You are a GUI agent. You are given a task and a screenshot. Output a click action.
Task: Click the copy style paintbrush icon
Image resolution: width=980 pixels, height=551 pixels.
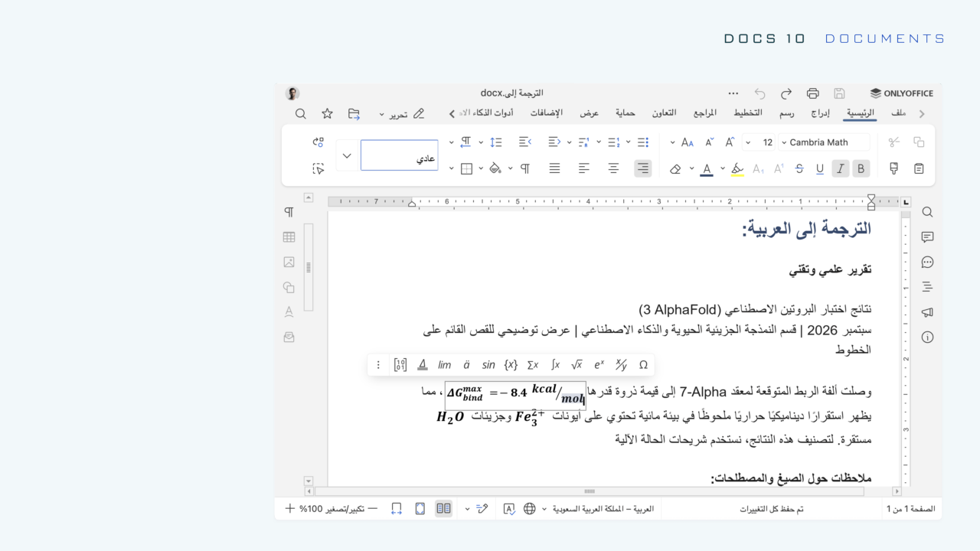click(x=893, y=168)
